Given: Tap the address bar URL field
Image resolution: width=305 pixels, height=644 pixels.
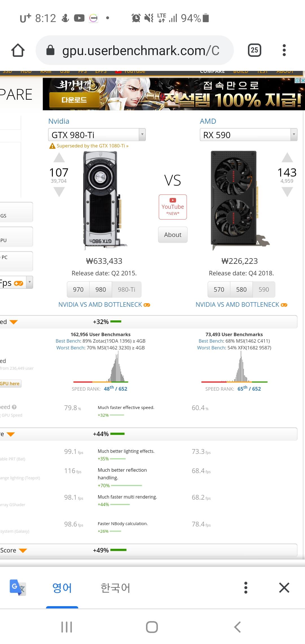Looking at the screenshot, I should [141, 50].
